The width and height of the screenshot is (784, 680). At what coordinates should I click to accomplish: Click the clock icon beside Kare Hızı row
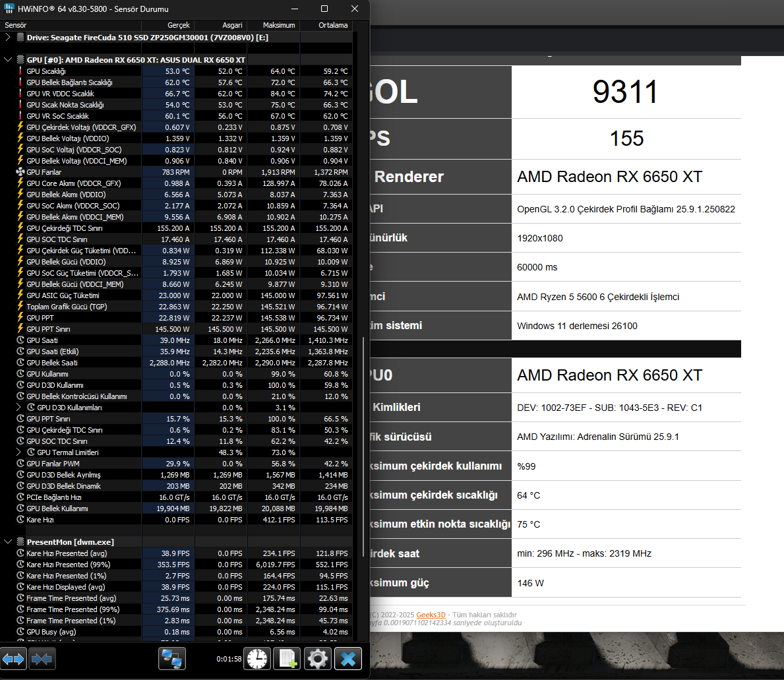coord(20,520)
